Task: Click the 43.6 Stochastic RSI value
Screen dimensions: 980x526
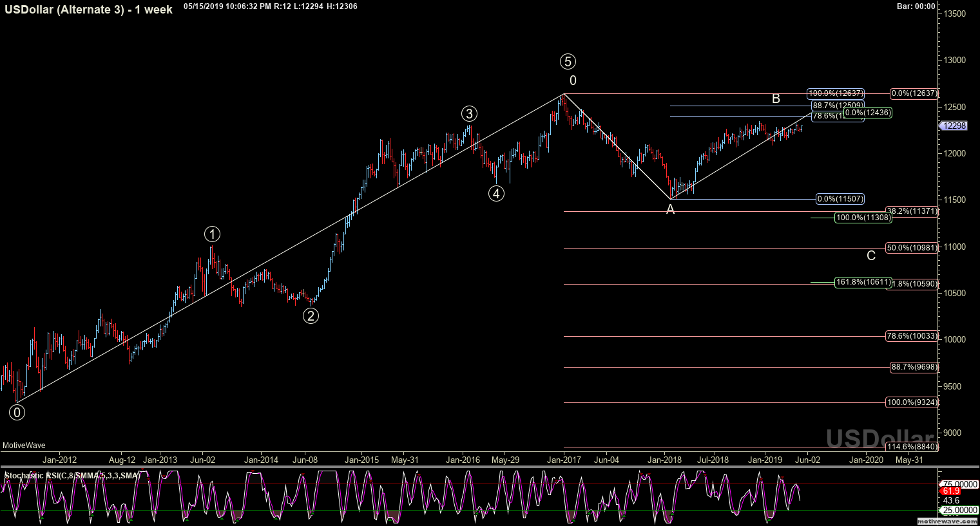Action: click(951, 500)
